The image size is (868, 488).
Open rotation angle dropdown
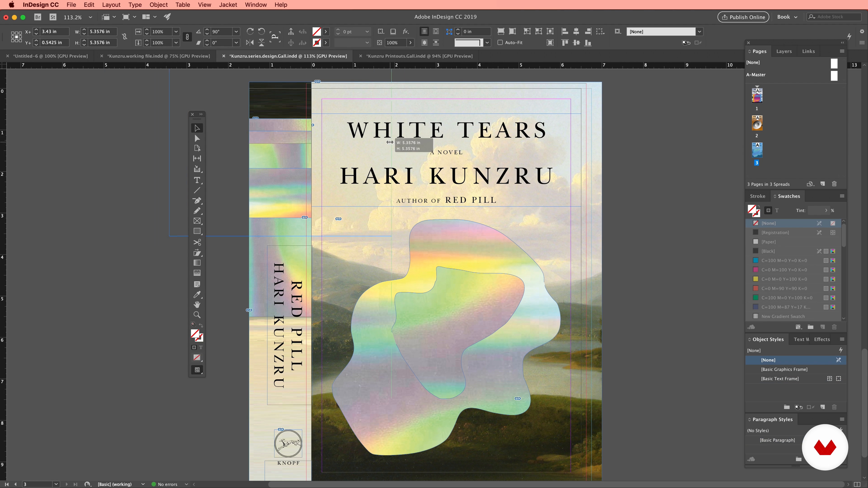(x=236, y=31)
